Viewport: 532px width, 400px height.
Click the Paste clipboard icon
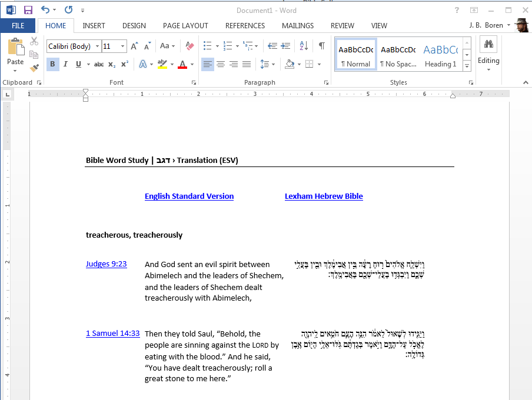tap(16, 47)
